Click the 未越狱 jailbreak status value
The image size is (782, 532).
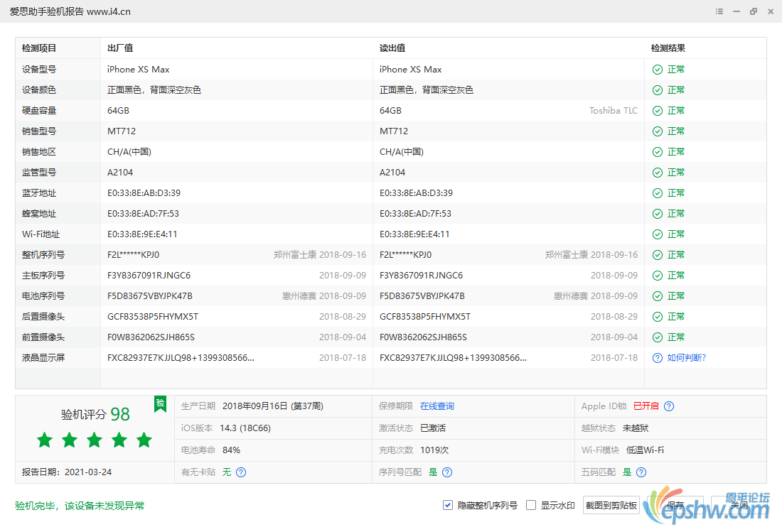coord(636,428)
